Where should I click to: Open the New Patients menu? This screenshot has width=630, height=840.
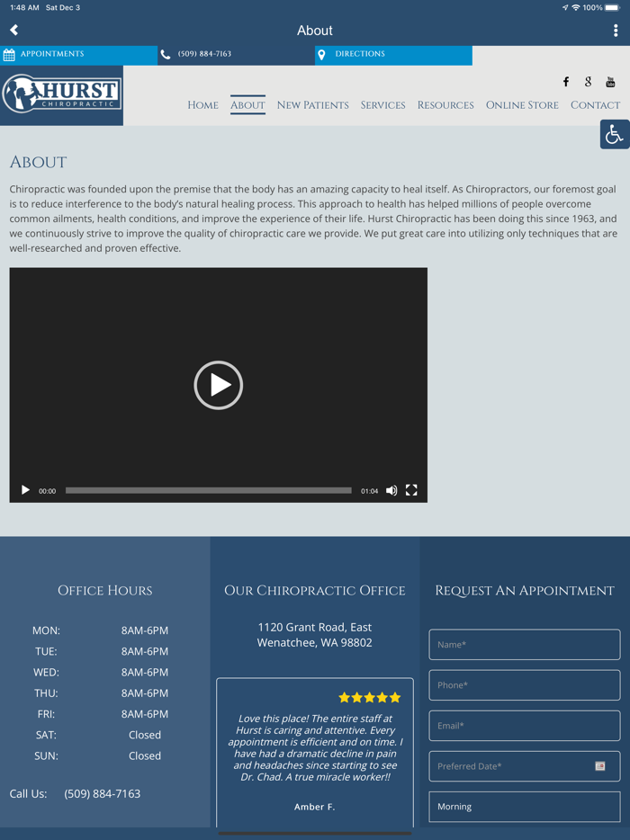point(312,105)
